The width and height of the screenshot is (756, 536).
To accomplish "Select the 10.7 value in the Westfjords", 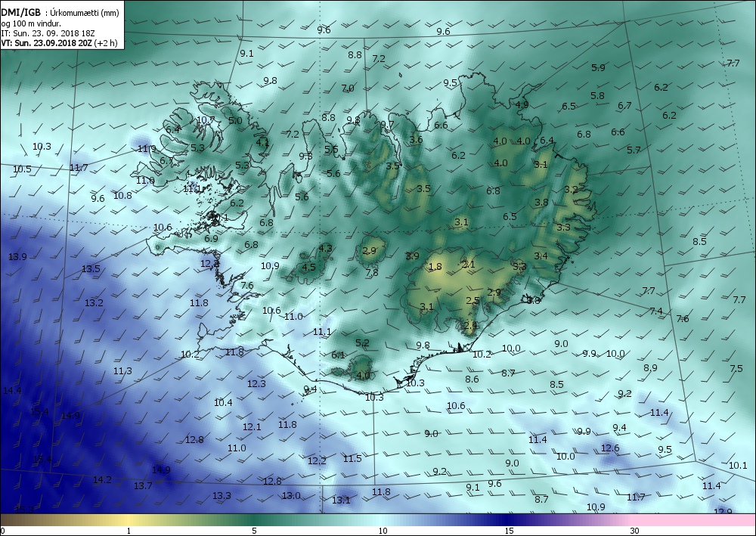I will coord(206,119).
